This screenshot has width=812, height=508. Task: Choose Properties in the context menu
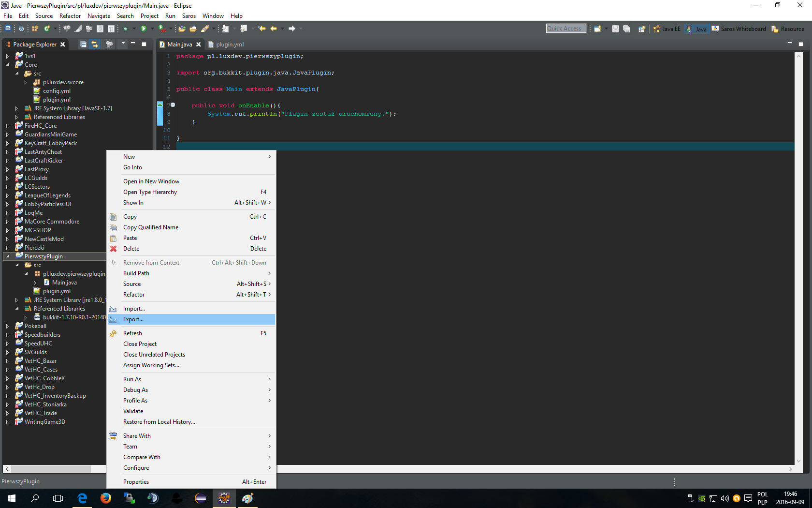coord(136,482)
